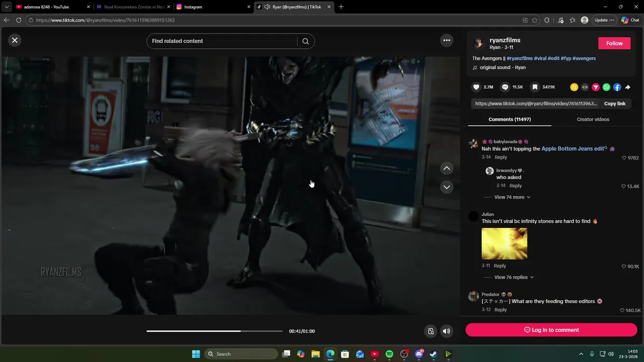
Task: Reply to brwandyy's comment
Action: point(515,186)
